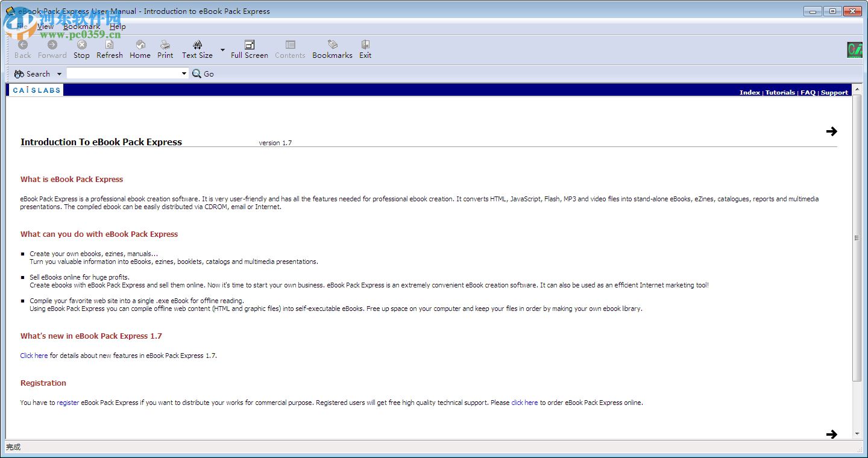Click the Search binoculars button
The height and width of the screenshot is (458, 868).
[x=32, y=74]
